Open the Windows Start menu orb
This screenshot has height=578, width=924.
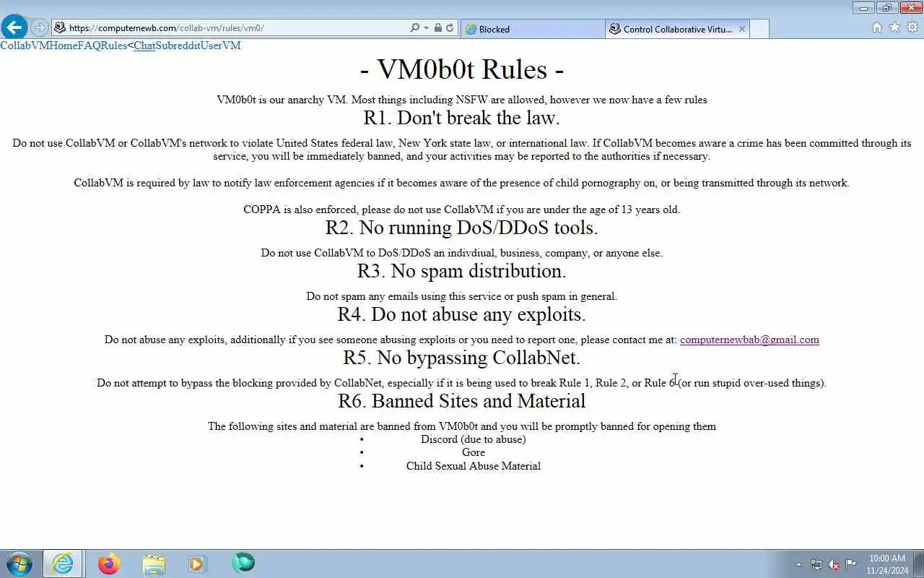click(x=19, y=564)
